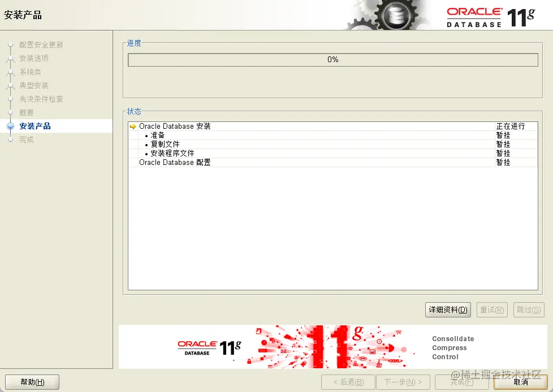Viewport: 553px width, 392px height.
Task: Select the 典型安装 step in sidebar
Action: coord(34,85)
